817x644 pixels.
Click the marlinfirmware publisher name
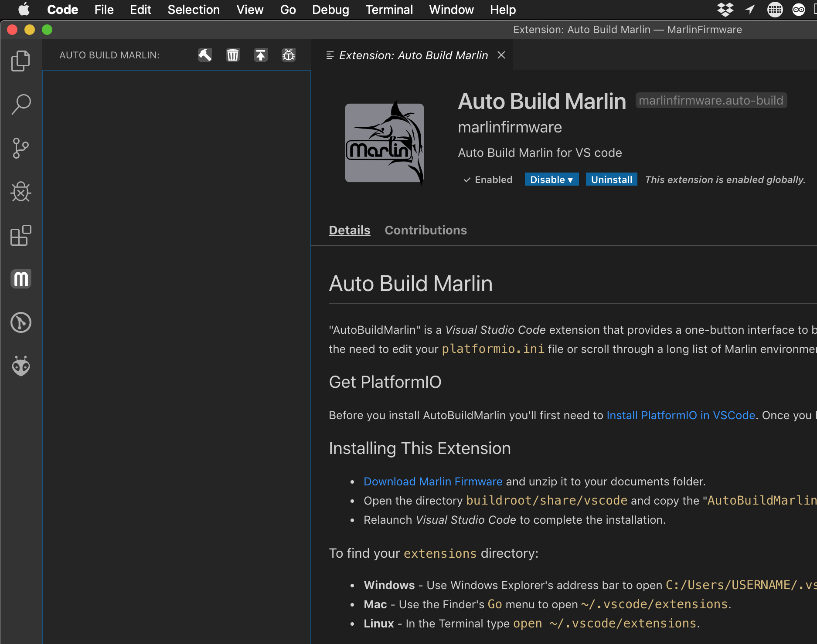pyautogui.click(x=510, y=127)
